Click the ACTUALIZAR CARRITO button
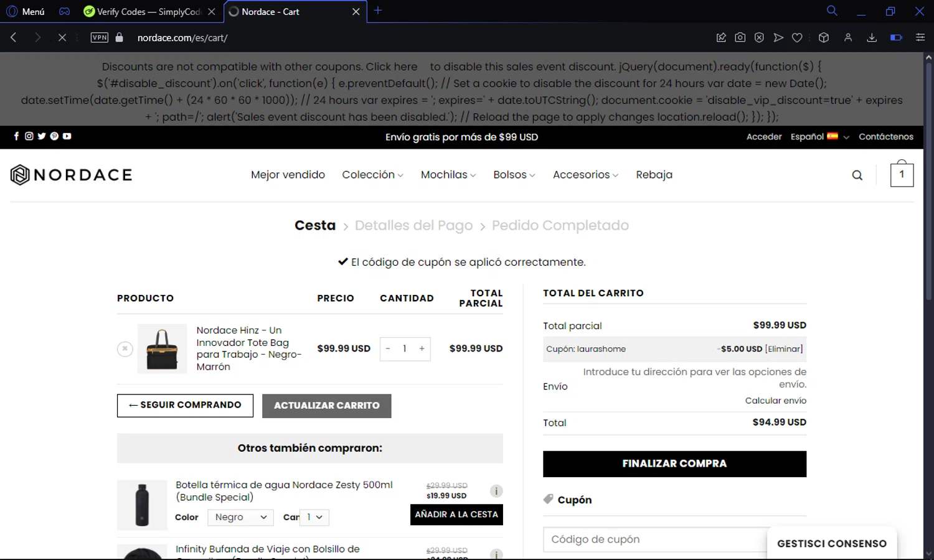 327,406
